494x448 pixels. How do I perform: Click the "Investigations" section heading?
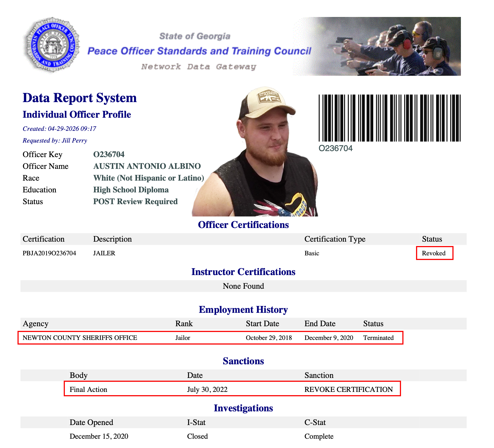point(243,408)
